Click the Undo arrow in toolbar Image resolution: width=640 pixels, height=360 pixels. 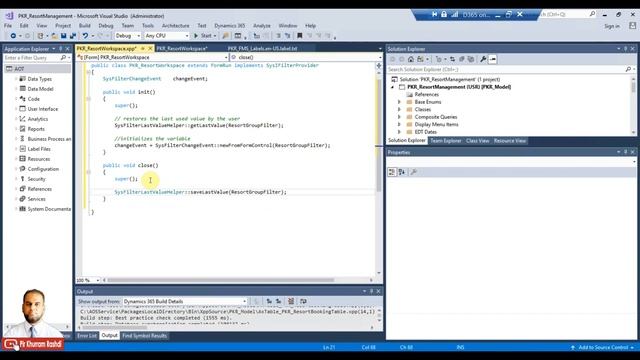point(85,36)
